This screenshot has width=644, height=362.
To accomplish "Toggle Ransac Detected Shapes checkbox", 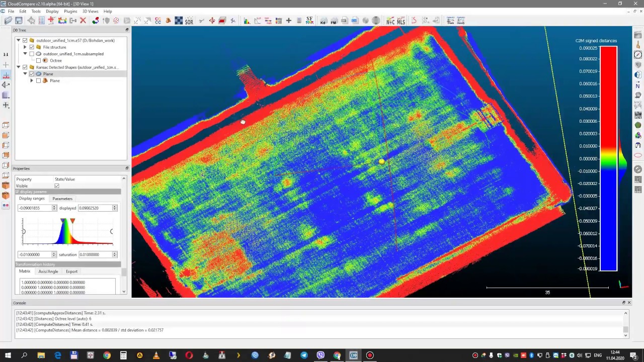I will [25, 67].
